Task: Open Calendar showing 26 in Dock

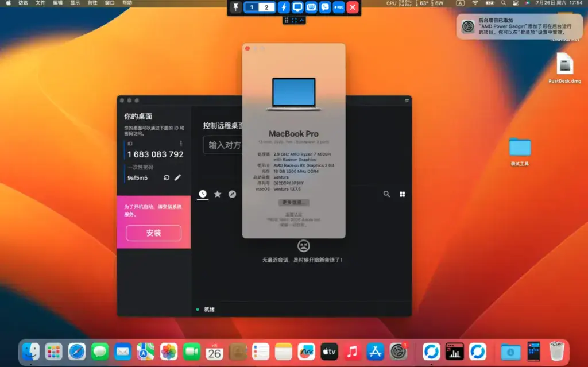Action: click(215, 351)
